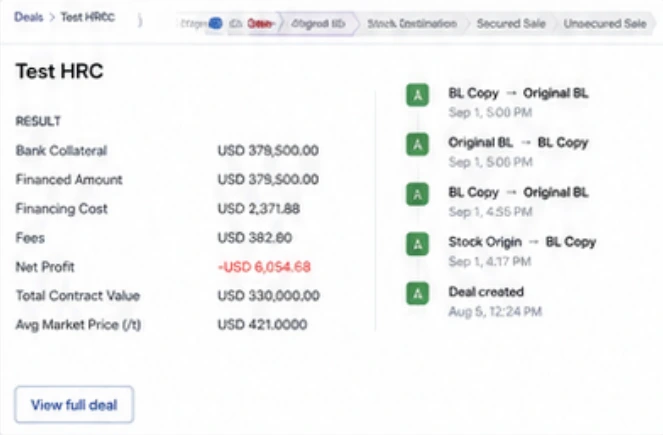Select value USD 421.0000
The image size is (663, 435).
click(x=262, y=325)
